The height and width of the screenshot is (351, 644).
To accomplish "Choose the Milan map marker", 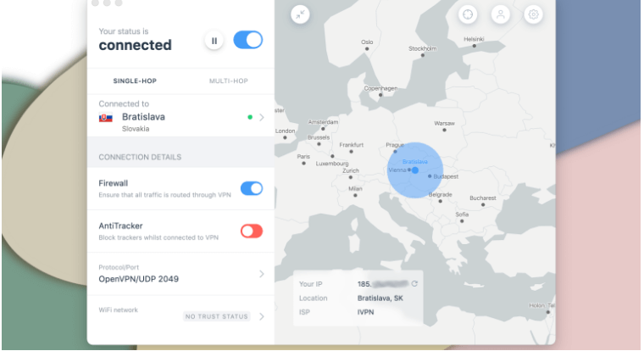I will click(x=355, y=196).
